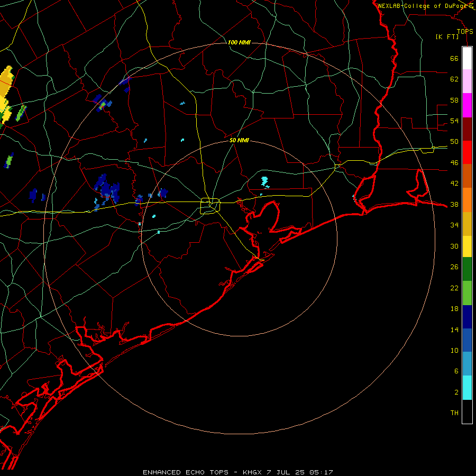Select the navy blue legend band
Viewport: 476px width, 476px height.
(x=467, y=317)
